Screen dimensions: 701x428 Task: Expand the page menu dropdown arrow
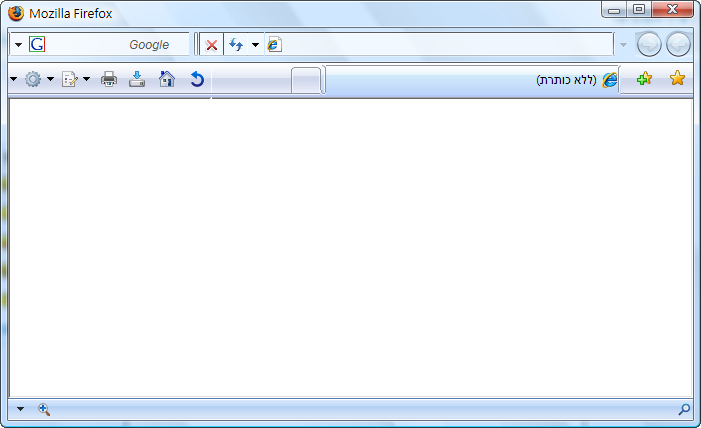(x=86, y=79)
